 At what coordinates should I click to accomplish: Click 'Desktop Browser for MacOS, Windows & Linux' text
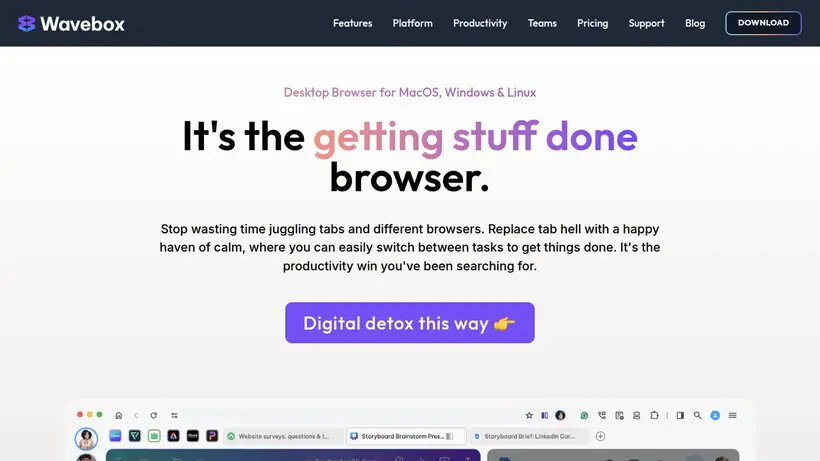pos(409,93)
